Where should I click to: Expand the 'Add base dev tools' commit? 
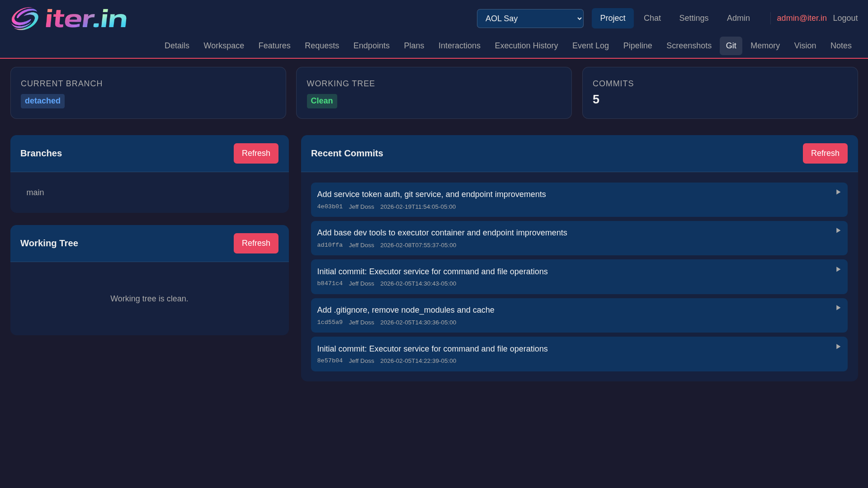click(839, 230)
